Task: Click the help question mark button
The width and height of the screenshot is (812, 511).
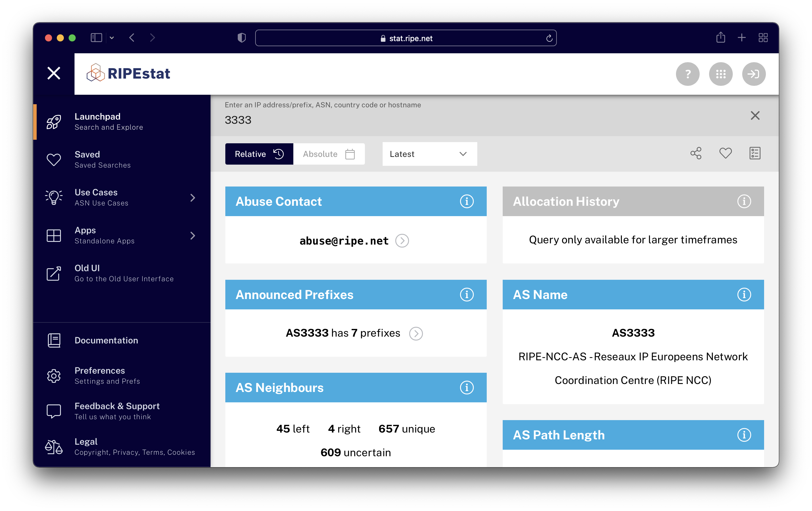Action: (688, 74)
